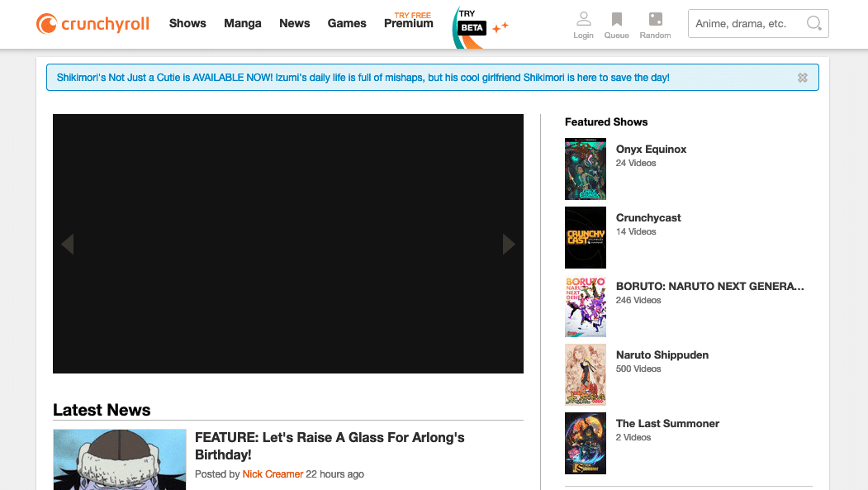Go to next carousel slide
This screenshot has width=868, height=490.
[x=509, y=244]
